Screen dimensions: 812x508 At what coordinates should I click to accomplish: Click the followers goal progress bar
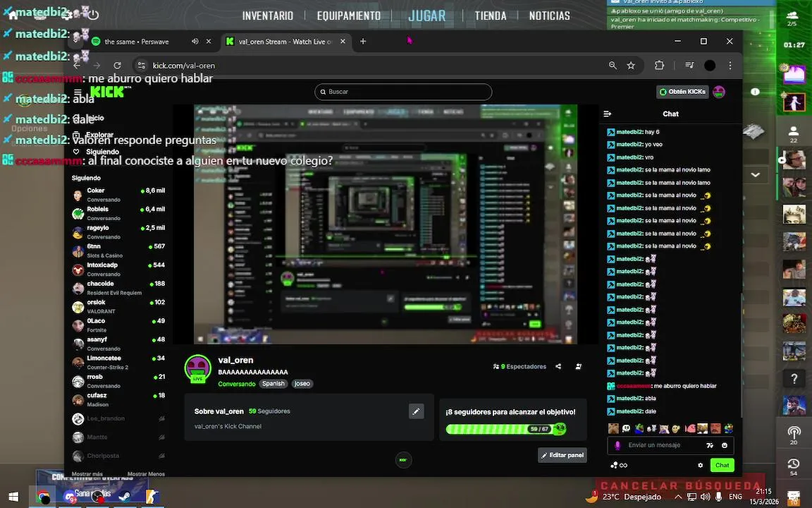click(x=506, y=429)
